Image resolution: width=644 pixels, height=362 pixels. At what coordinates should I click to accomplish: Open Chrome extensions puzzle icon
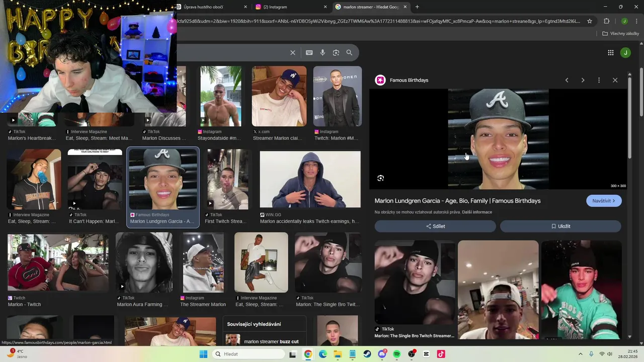click(x=606, y=21)
